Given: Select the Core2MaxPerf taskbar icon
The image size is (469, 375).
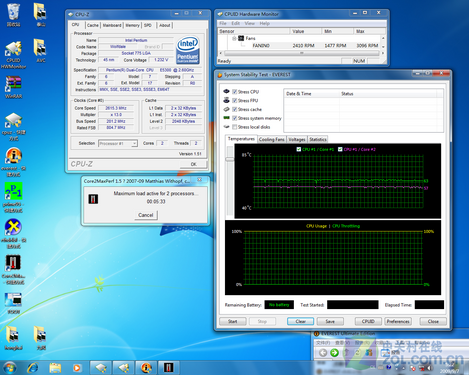Looking at the screenshot, I should click(168, 368).
